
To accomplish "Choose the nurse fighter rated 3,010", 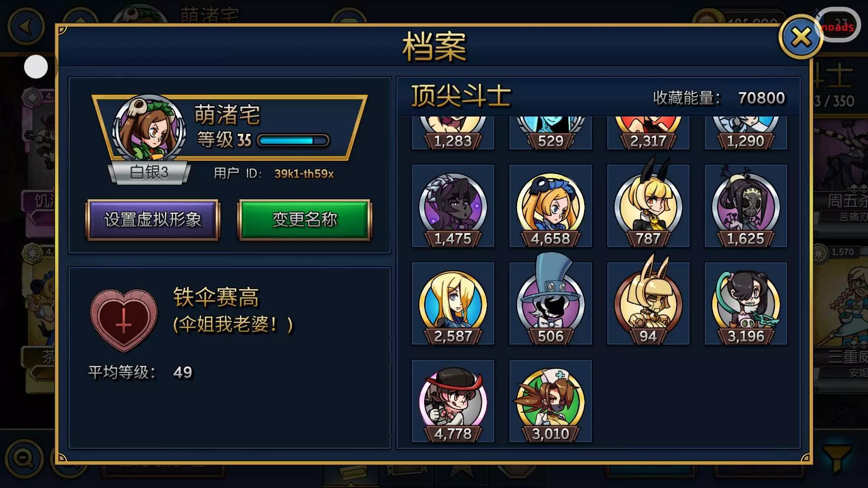I will coord(550,401).
